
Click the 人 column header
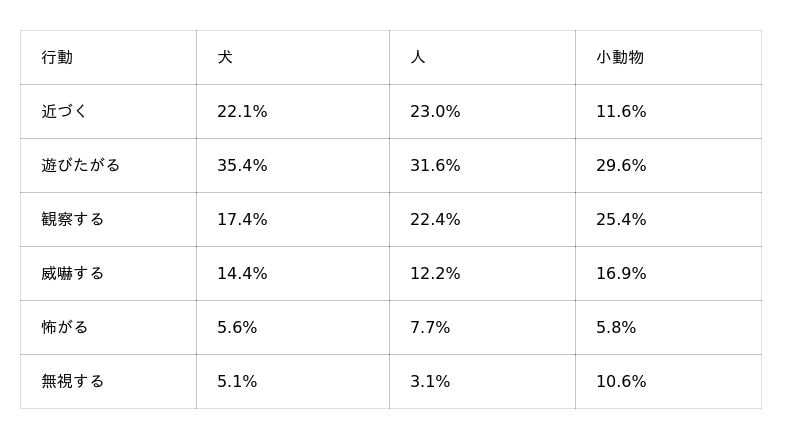tap(418, 58)
